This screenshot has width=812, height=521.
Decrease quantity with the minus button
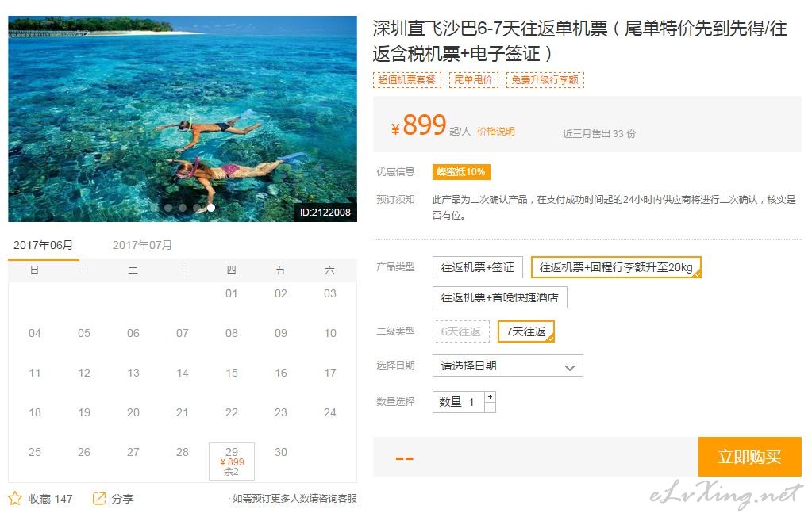click(x=490, y=408)
